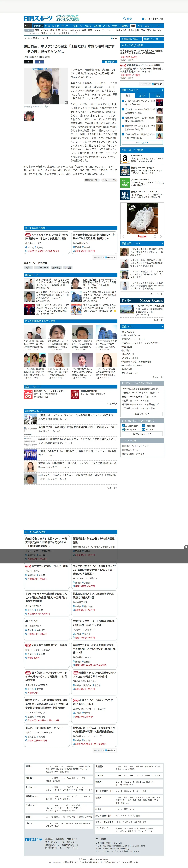
Task: Switch ranking to the 急上昇 tab
Action: coord(142,95)
